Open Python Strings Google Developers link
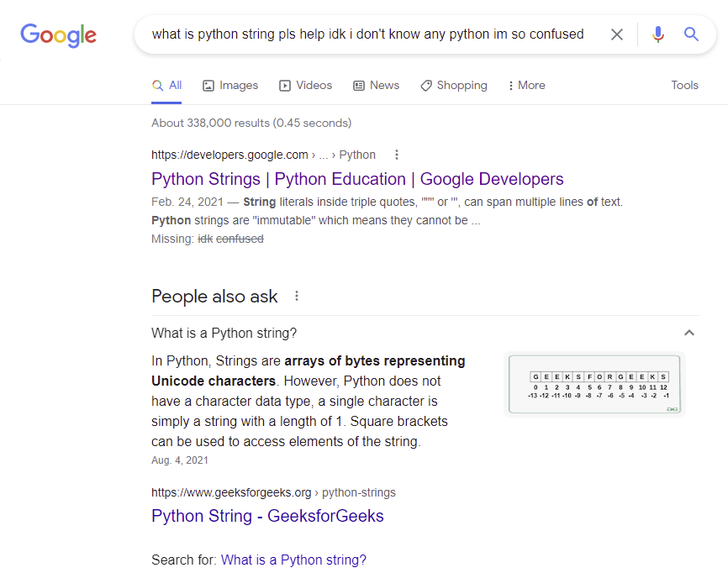The height and width of the screenshot is (573, 728). pyautogui.click(x=357, y=179)
